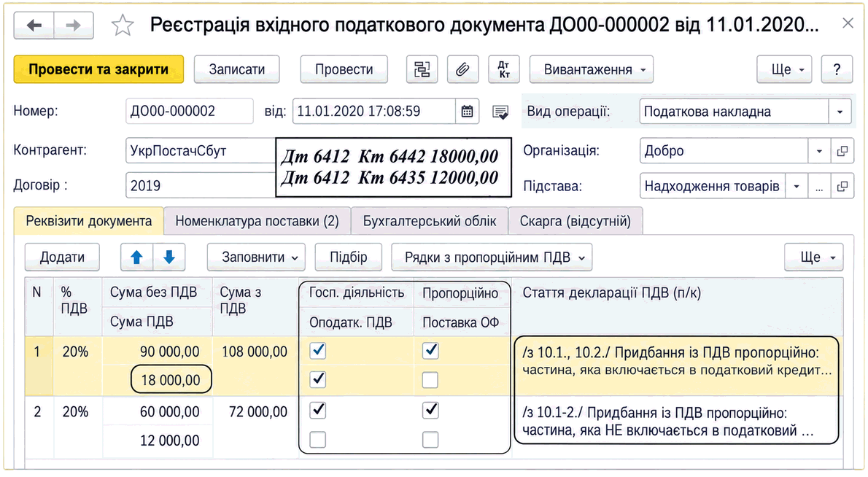Open table toolbar Ще menu
Image resolution: width=868 pixels, height=477 pixels.
[x=814, y=257]
